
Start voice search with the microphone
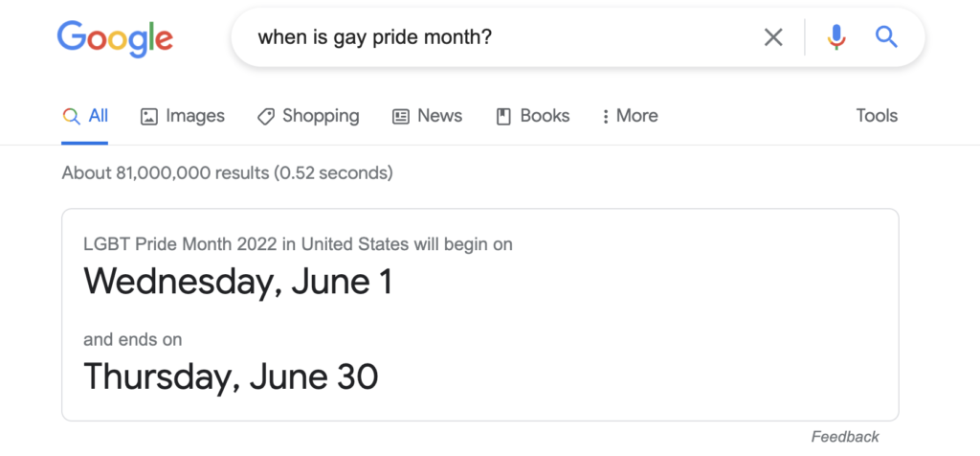[x=836, y=37]
